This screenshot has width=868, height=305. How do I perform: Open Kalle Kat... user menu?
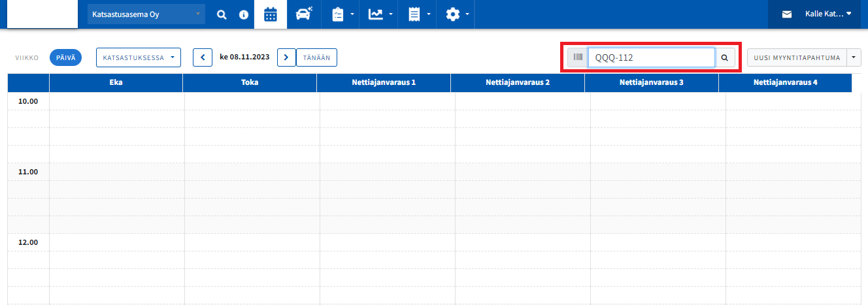[x=827, y=14]
